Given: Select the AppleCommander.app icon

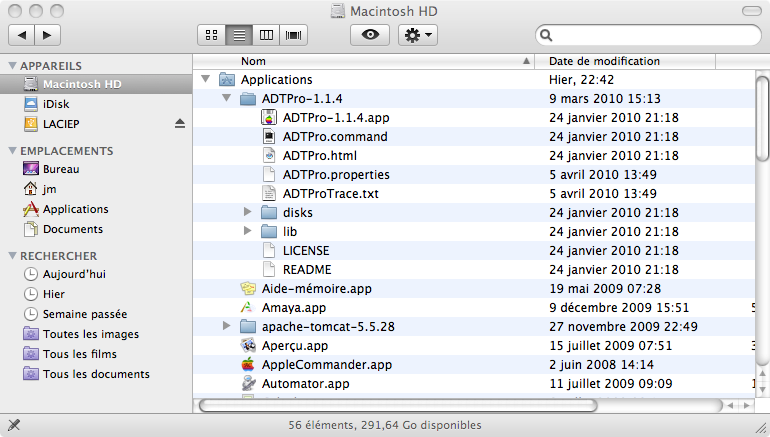Looking at the screenshot, I should [x=248, y=364].
